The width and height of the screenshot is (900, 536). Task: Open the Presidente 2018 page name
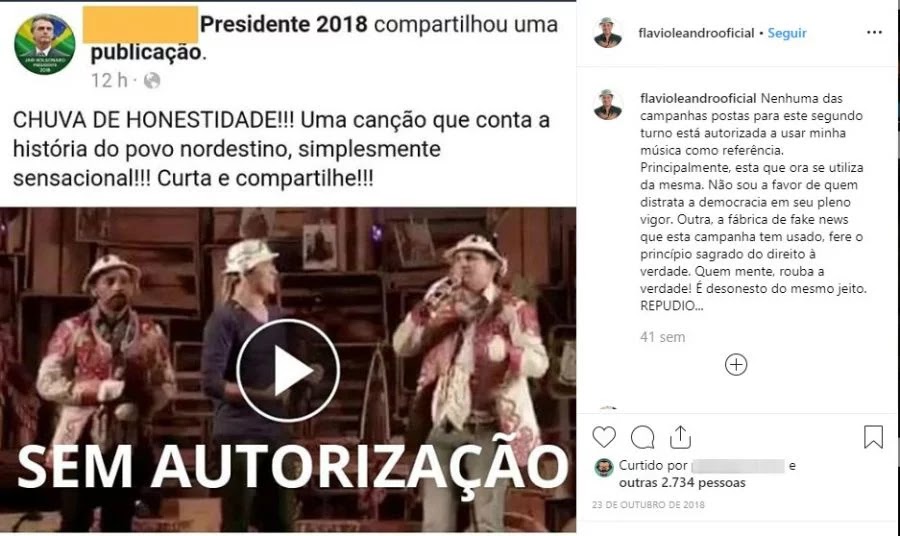point(284,24)
